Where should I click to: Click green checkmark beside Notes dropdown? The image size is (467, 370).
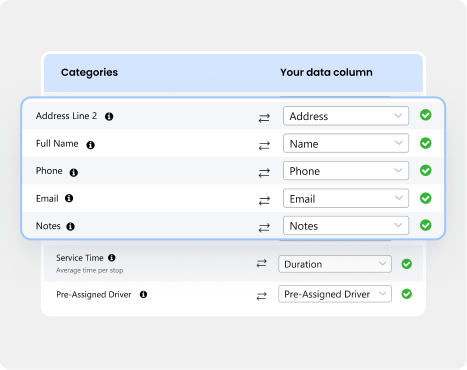426,225
